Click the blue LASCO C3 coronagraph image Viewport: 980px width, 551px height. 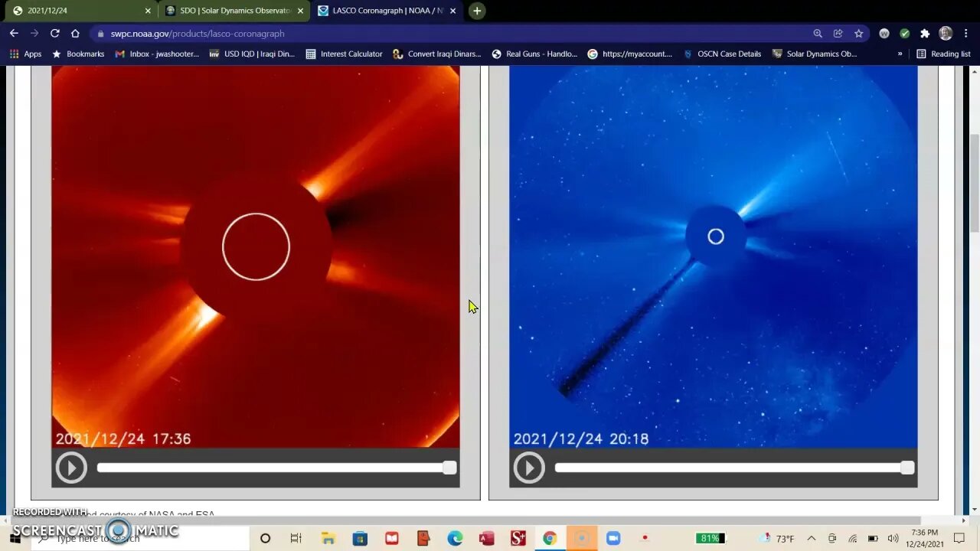(x=713, y=256)
